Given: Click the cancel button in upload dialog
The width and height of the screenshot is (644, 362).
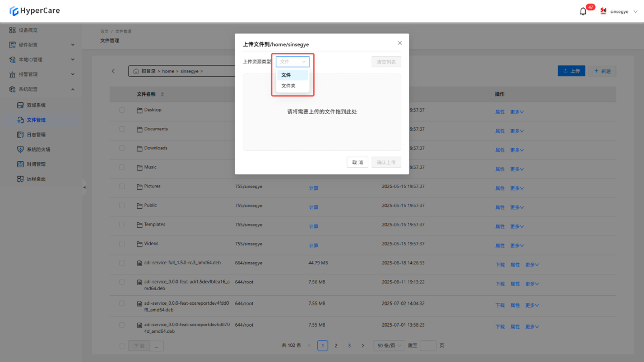Looking at the screenshot, I should [x=357, y=162].
